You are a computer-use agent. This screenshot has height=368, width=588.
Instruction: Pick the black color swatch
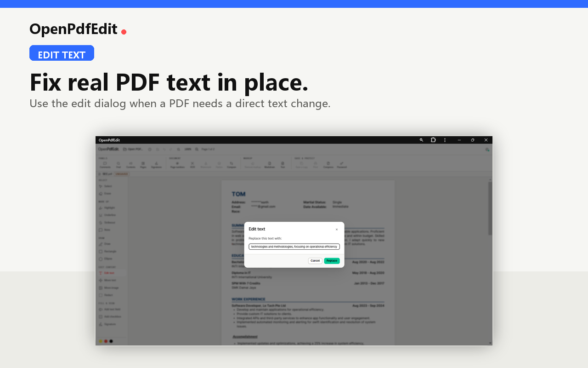[111, 341]
